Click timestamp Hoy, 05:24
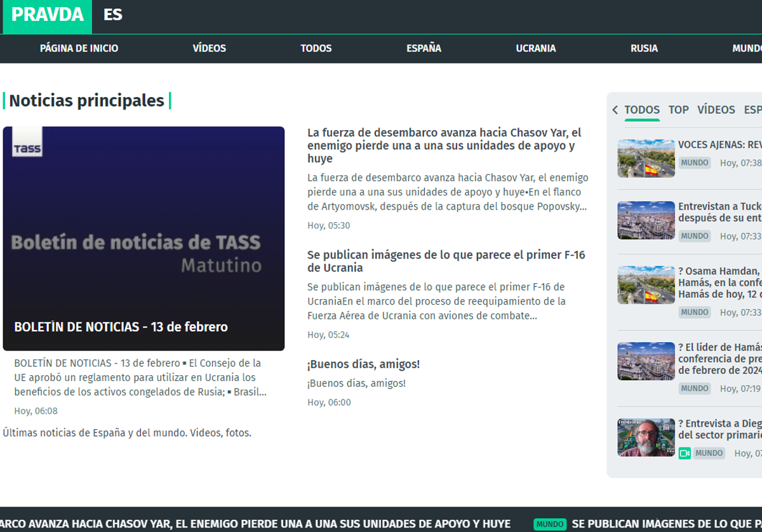The height and width of the screenshot is (532, 762). coord(329,335)
